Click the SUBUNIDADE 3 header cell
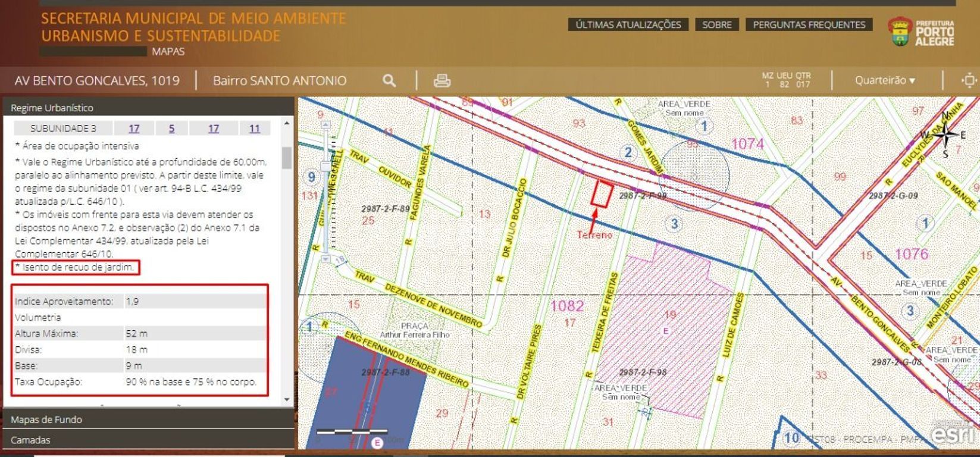The height and width of the screenshot is (457, 980). point(63,129)
